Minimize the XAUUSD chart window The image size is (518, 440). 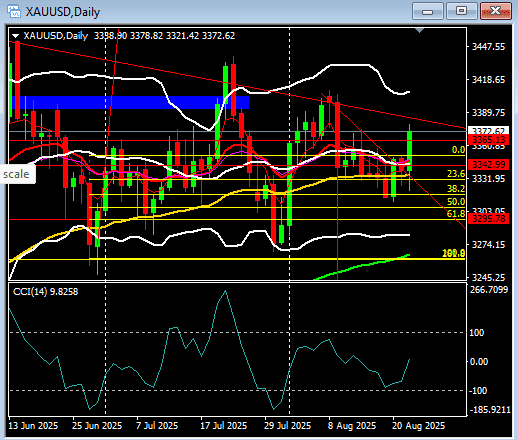coord(427,12)
